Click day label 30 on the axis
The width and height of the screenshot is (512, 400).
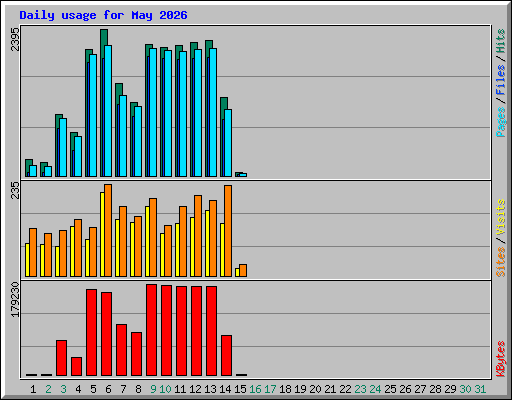coord(465,389)
